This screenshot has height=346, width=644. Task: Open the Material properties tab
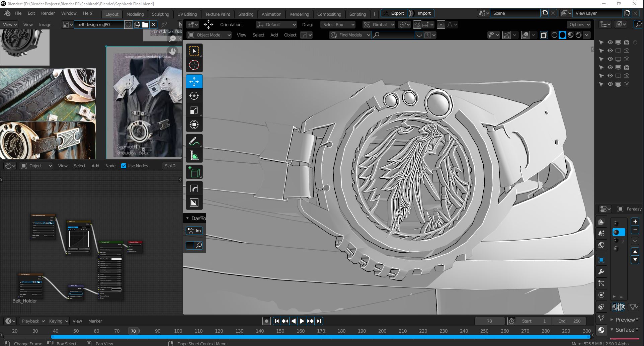coord(601,330)
